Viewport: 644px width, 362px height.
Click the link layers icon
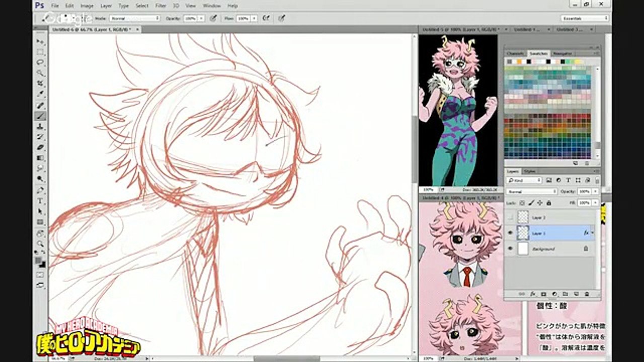click(x=521, y=294)
